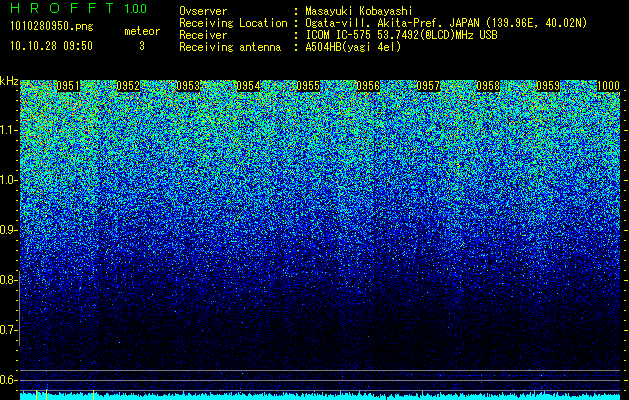The width and height of the screenshot is (629, 400).
Task: Click the Receiving antenna field label
Action: pyautogui.click(x=230, y=47)
